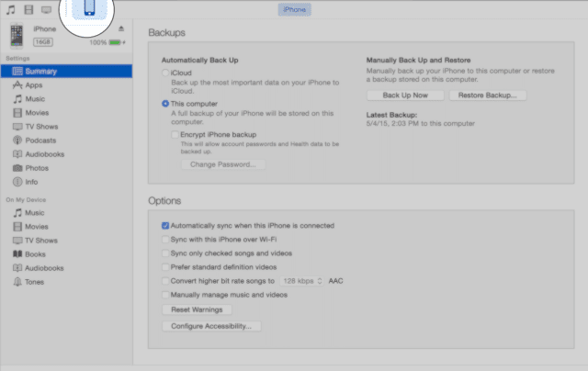The height and width of the screenshot is (371, 588).
Task: Click the Podcasts icon in sidebar
Action: 17,141
